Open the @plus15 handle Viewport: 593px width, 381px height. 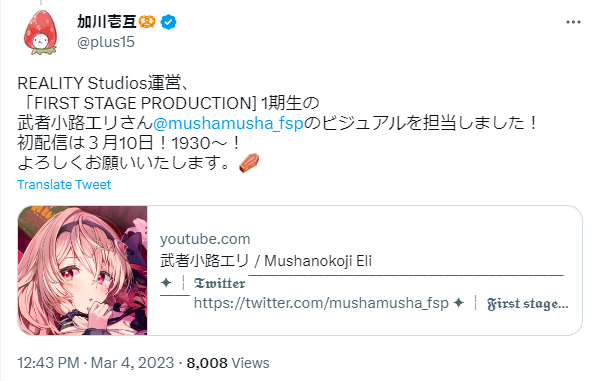coord(106,42)
